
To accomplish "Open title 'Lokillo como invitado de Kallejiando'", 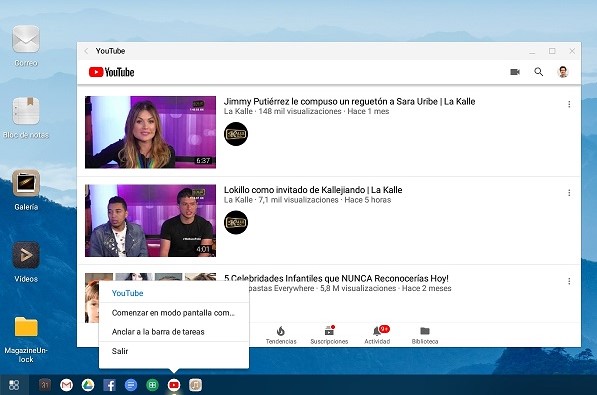I will 313,190.
